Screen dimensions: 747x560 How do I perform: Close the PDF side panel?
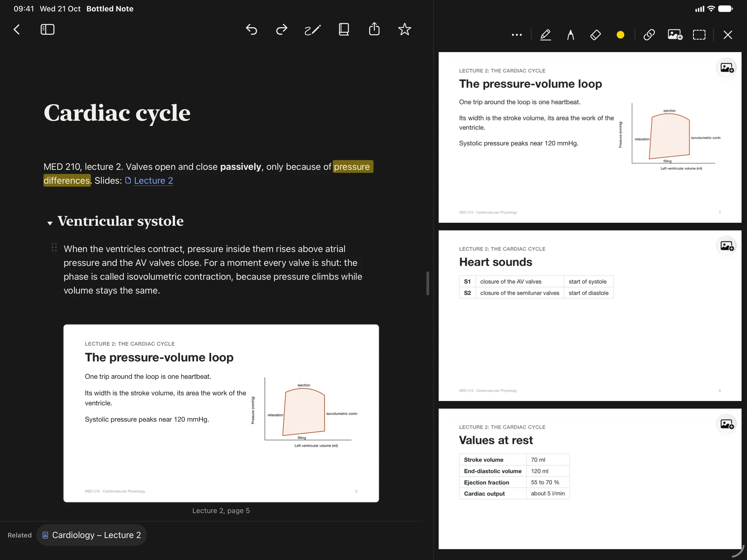728,35
